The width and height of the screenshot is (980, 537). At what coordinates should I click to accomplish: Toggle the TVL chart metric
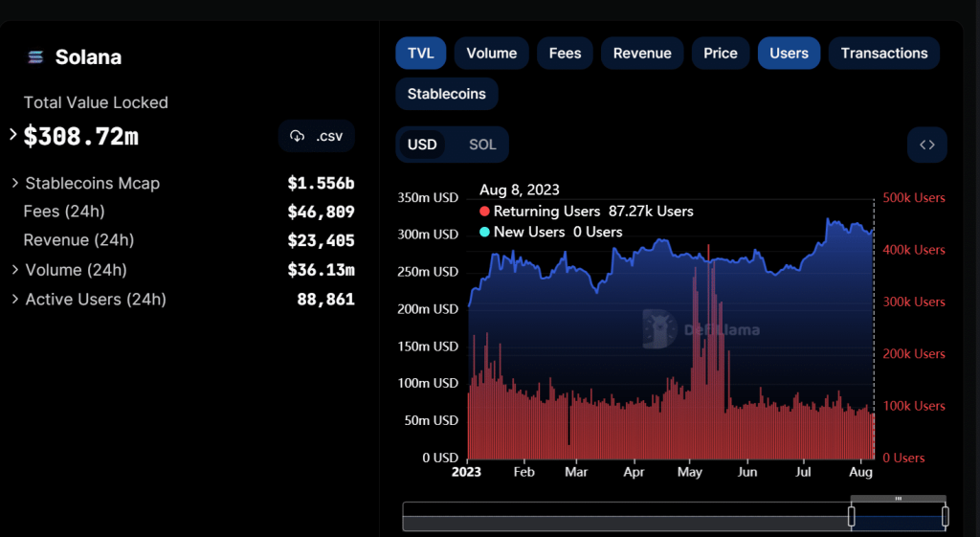click(420, 54)
